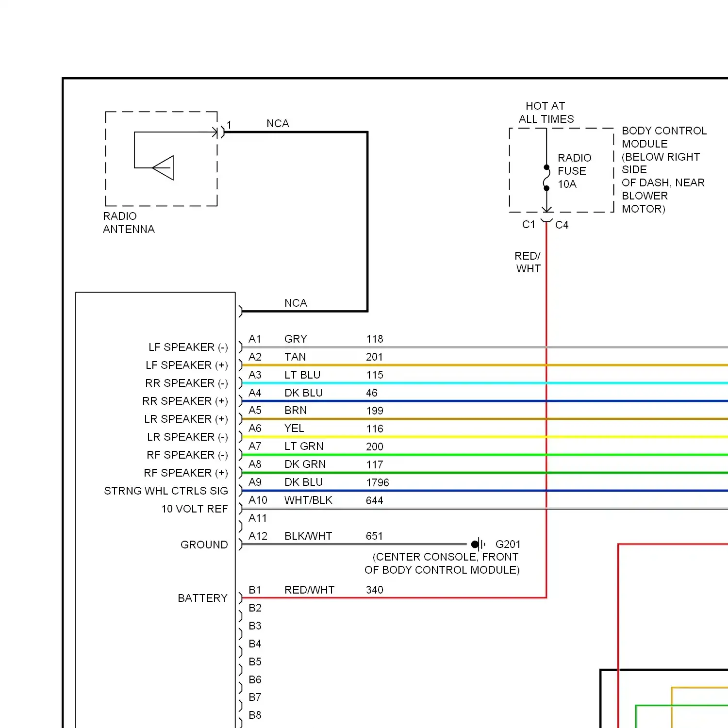Select the C4 connector label
This screenshot has height=728, width=728.
click(x=562, y=225)
